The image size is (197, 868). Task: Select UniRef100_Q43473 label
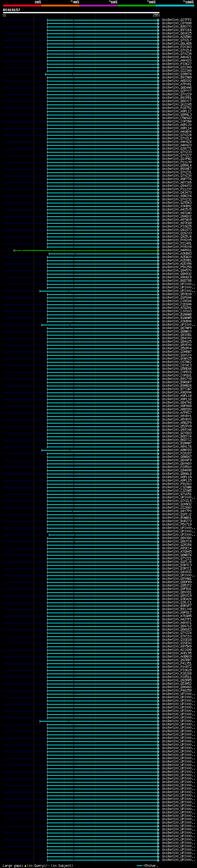point(177,192)
